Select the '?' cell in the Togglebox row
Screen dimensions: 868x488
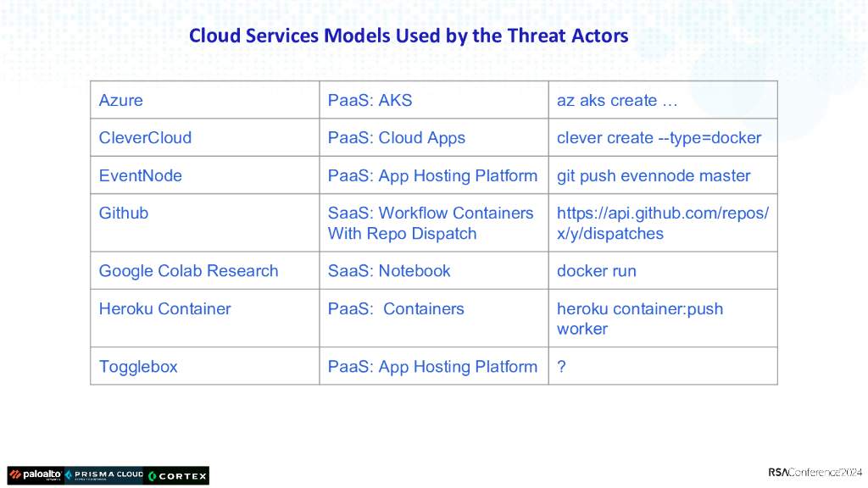tap(663, 366)
